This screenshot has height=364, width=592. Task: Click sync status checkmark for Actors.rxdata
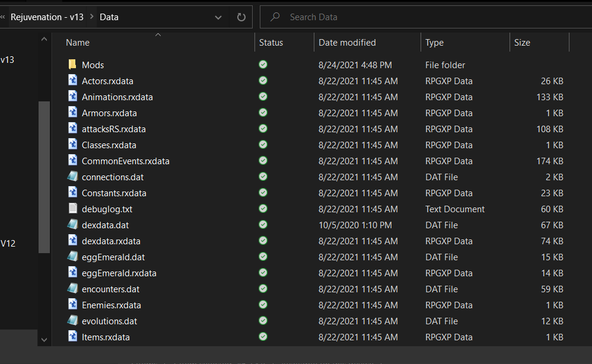(x=263, y=81)
